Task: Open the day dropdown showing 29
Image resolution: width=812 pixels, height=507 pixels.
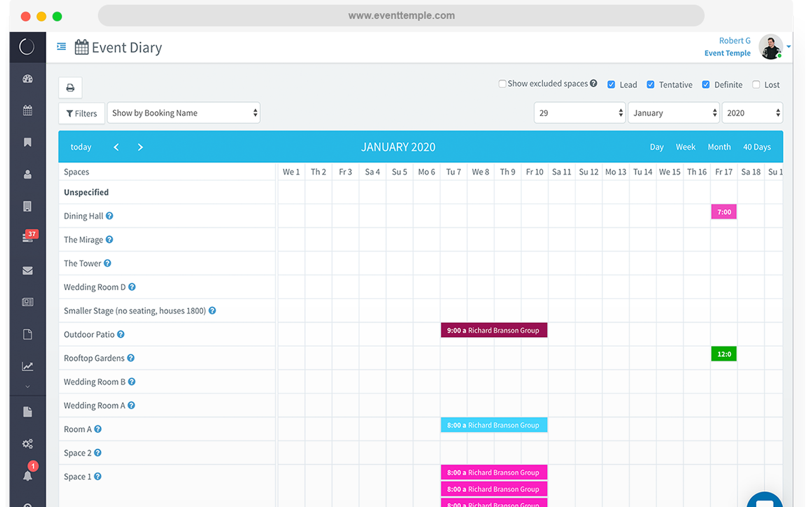Action: coord(580,113)
